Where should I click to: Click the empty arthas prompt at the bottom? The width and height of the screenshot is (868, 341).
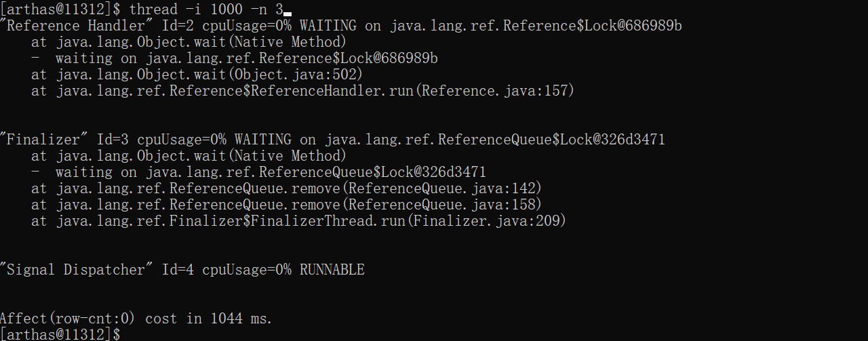pyautogui.click(x=60, y=334)
